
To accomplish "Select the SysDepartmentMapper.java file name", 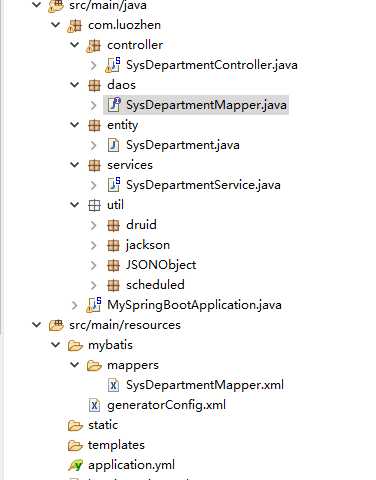I will 206,105.
